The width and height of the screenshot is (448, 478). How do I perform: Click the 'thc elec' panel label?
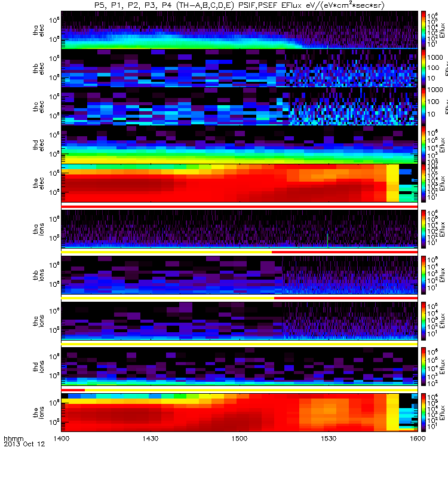pyautogui.click(x=38, y=106)
